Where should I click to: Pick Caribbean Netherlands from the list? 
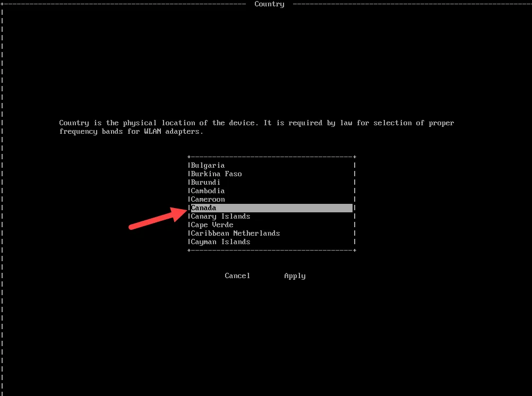(271, 233)
